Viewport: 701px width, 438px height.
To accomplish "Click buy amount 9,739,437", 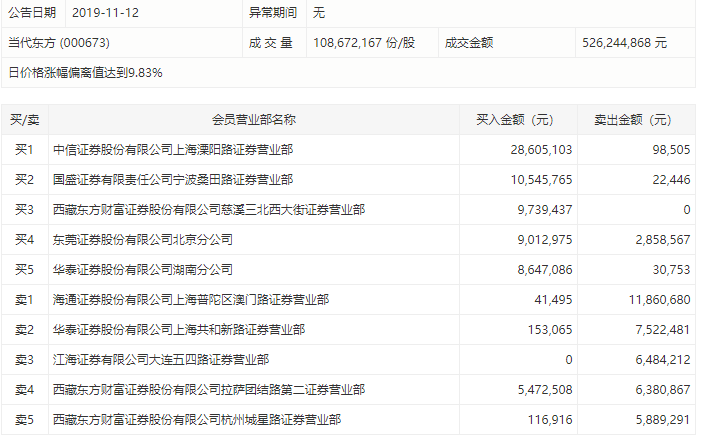I will (x=545, y=210).
